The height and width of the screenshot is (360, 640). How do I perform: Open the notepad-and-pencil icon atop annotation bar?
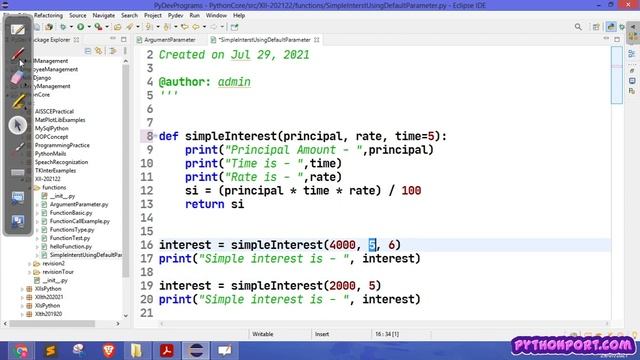point(18,29)
